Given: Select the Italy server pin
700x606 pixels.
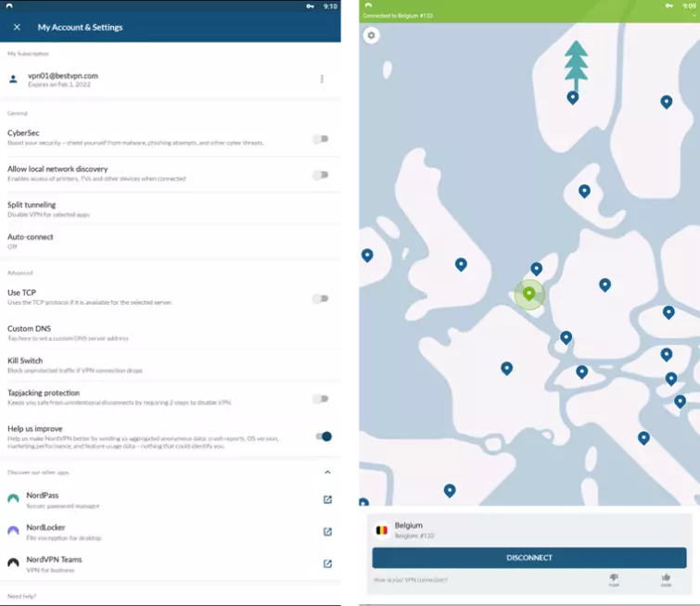Looking at the screenshot, I should 643,438.
